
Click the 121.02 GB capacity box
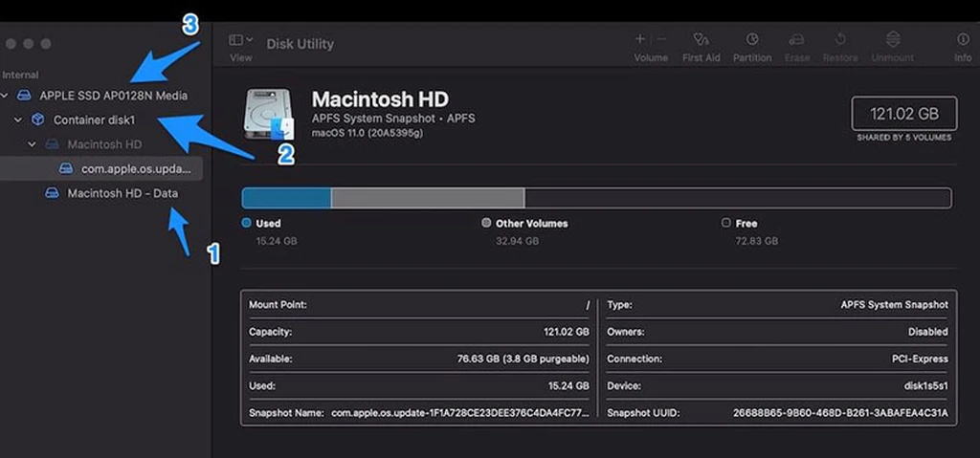[904, 115]
